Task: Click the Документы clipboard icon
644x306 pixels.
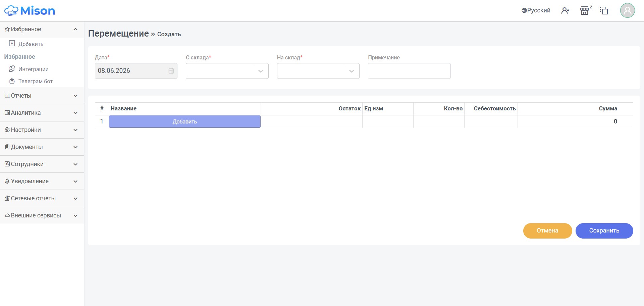Action: [7, 147]
